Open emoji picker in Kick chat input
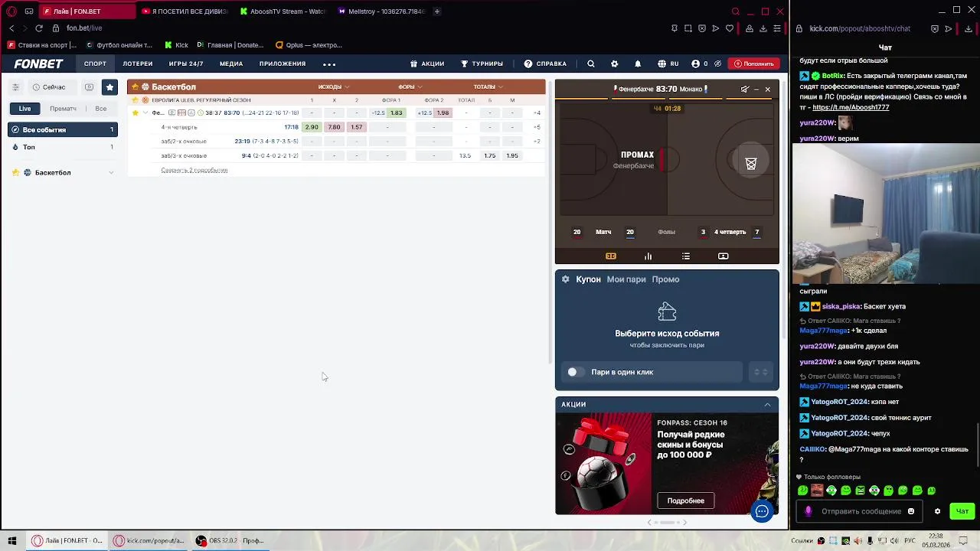 (x=911, y=511)
